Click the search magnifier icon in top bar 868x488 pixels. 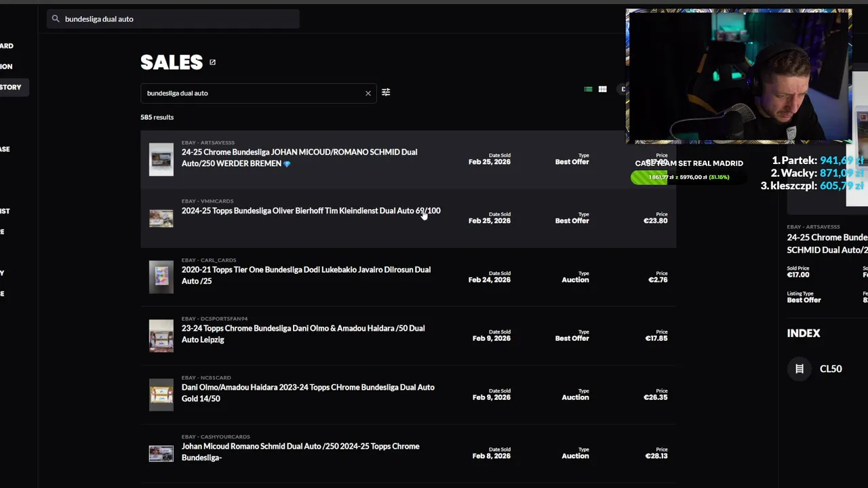[x=56, y=19]
